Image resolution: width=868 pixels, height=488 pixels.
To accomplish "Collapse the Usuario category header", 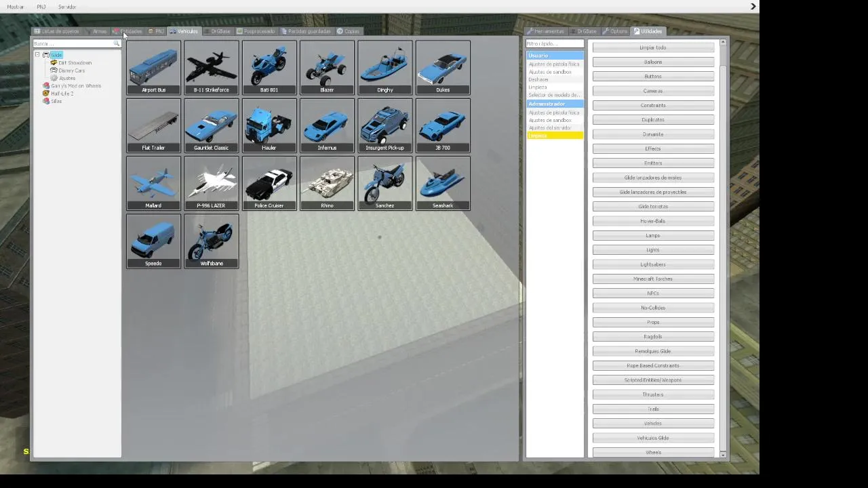I will 555,56.
